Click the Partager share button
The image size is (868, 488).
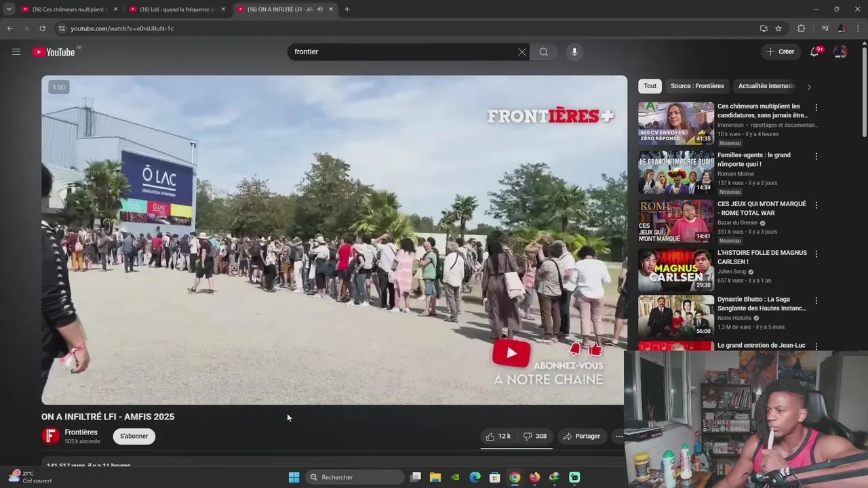(582, 436)
